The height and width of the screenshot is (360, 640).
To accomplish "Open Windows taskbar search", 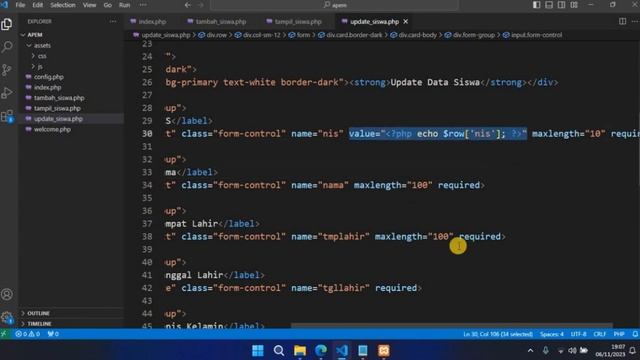I will click(x=279, y=351).
